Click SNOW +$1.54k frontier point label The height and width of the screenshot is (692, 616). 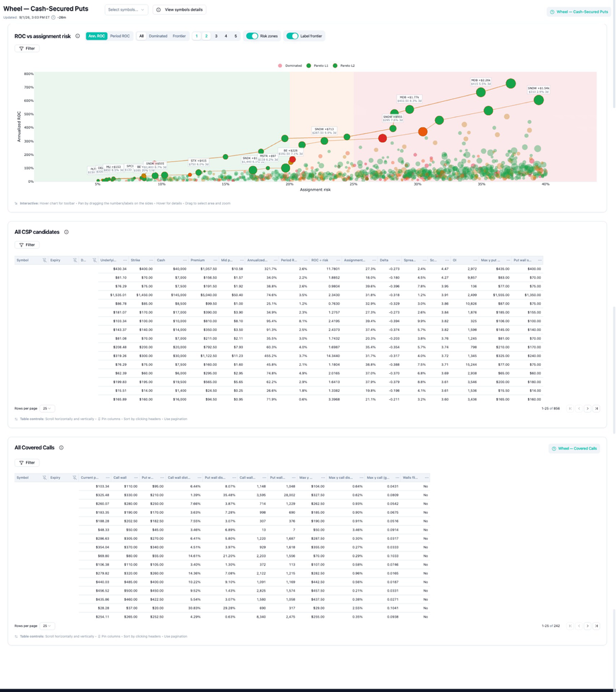coord(539,90)
